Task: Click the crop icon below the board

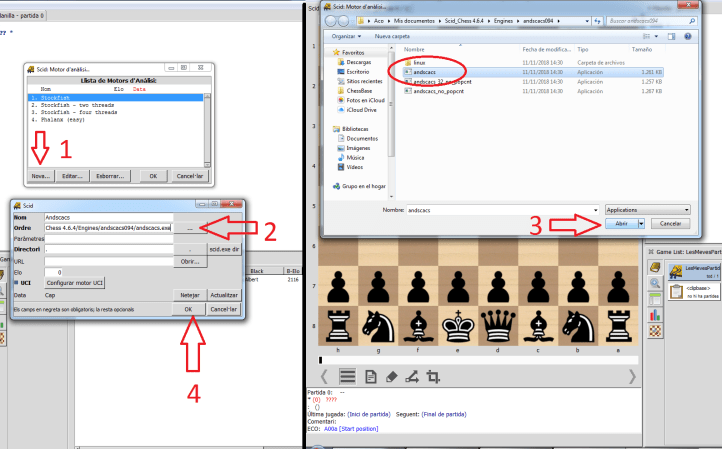Action: (434, 376)
